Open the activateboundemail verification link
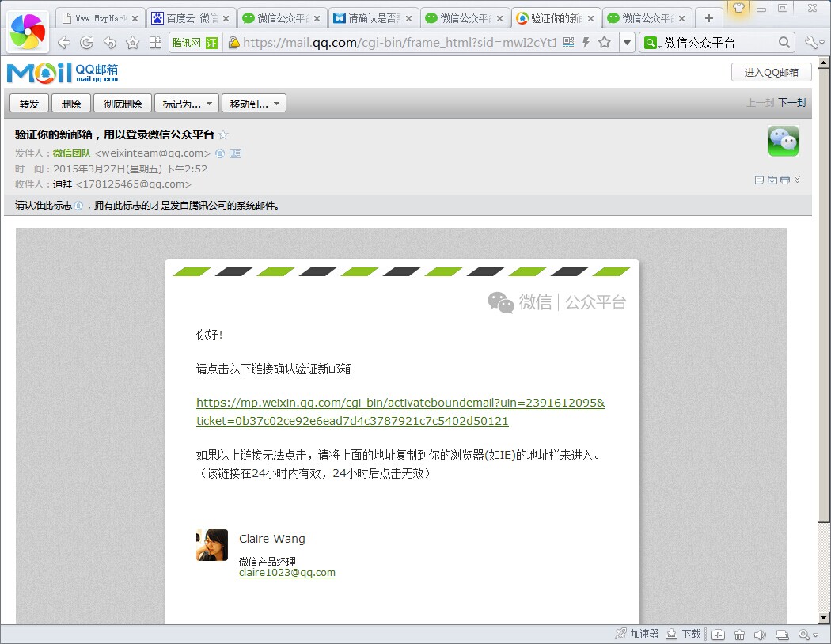 tap(400, 411)
